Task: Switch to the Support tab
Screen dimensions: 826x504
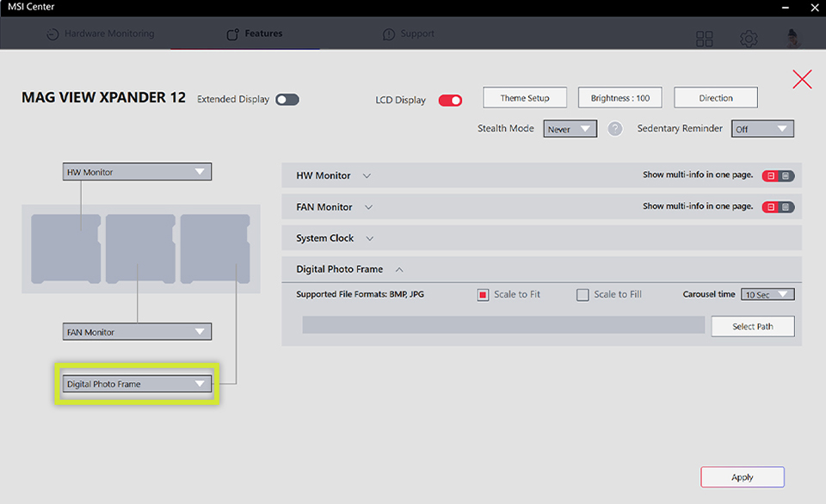Action: coord(408,34)
